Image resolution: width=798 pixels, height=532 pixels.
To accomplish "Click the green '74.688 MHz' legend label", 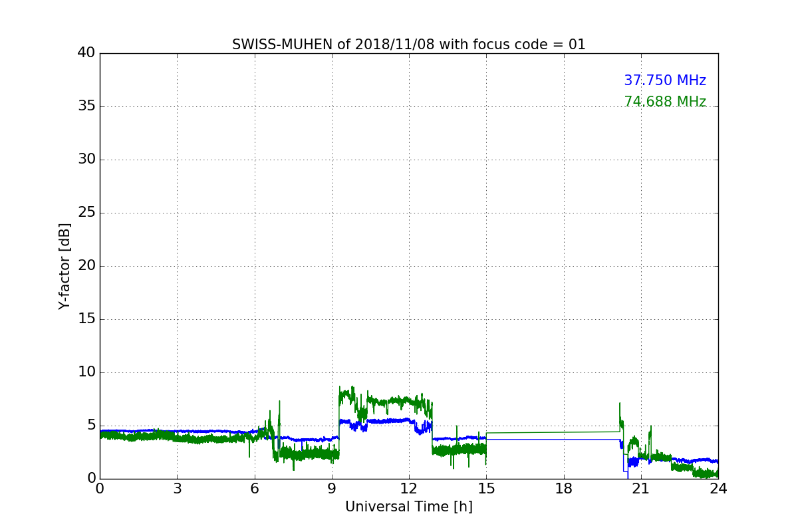I will click(x=665, y=102).
